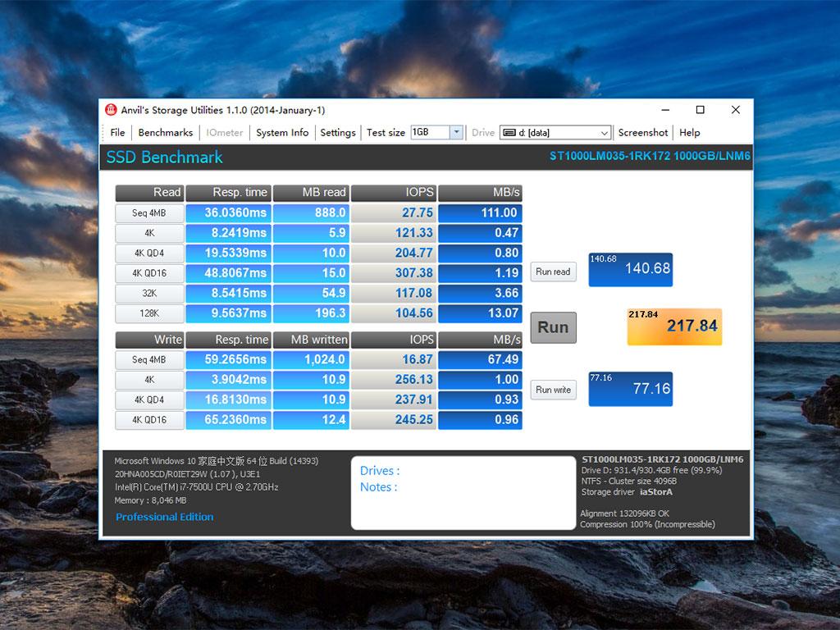840x630 pixels.
Task: Select the Read 128K row label
Action: 149,313
